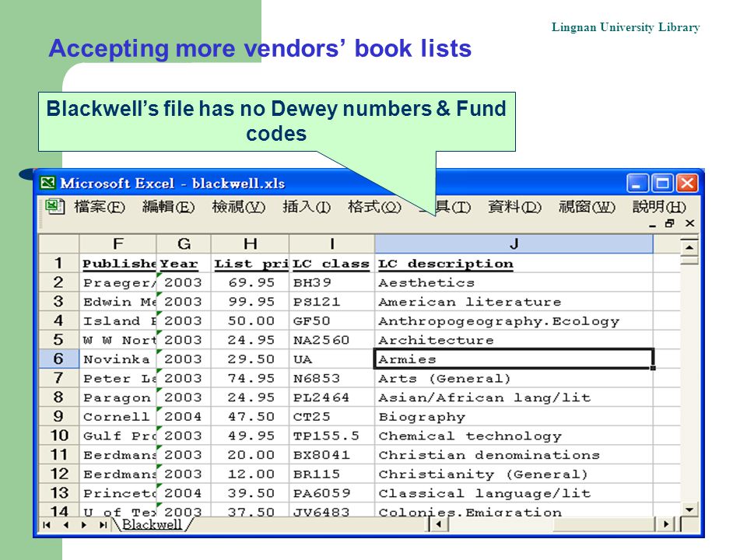Close the blackwell.xls workbook document
Image resolution: width=747 pixels, height=560 pixels.
(690, 223)
